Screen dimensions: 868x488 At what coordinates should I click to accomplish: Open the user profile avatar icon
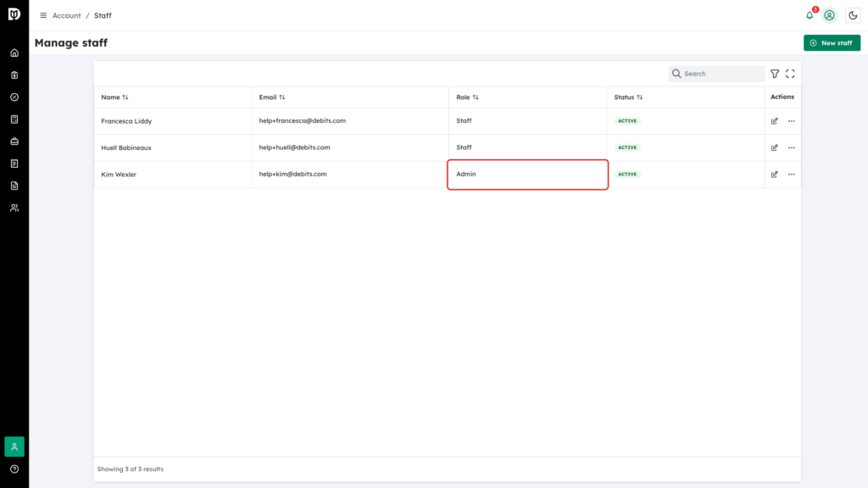(x=829, y=15)
